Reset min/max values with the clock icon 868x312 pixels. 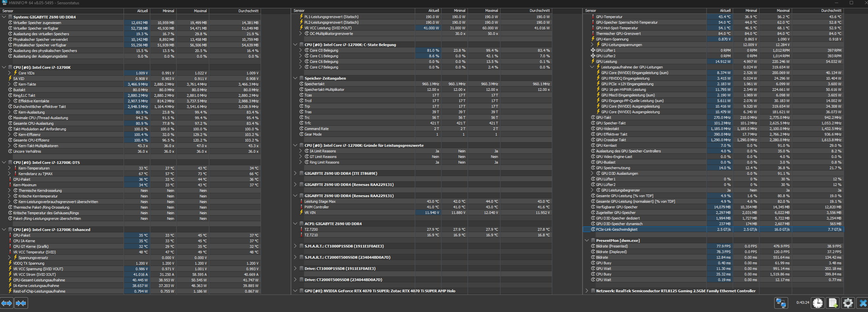(818, 303)
